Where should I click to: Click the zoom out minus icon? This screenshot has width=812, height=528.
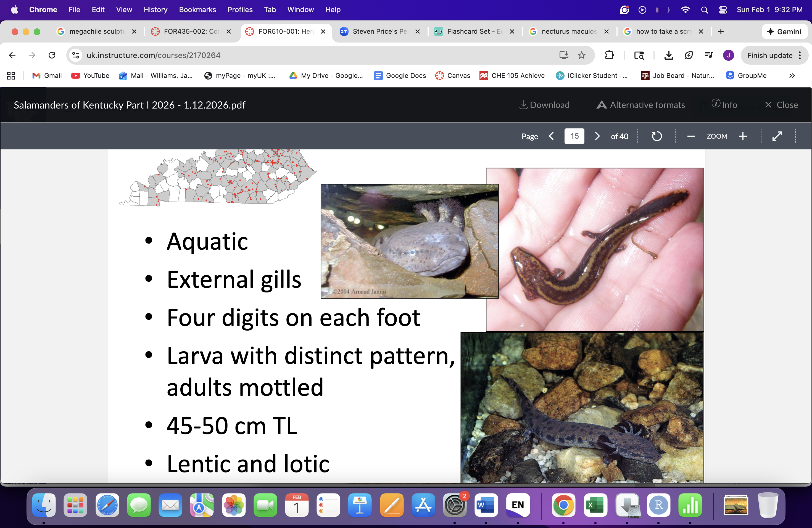click(691, 136)
